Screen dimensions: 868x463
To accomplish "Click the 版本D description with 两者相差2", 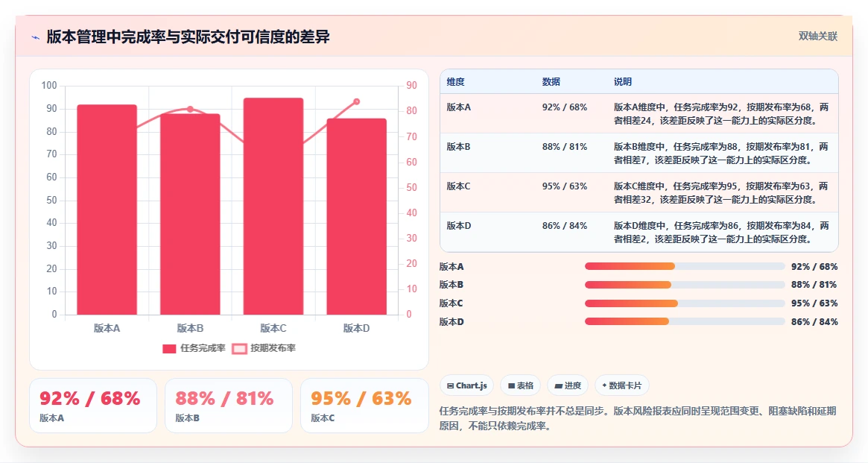I will coord(721,232).
